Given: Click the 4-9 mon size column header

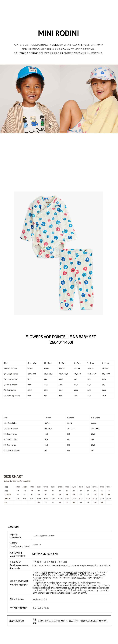Looking at the screenshot, I should click(70, 418).
